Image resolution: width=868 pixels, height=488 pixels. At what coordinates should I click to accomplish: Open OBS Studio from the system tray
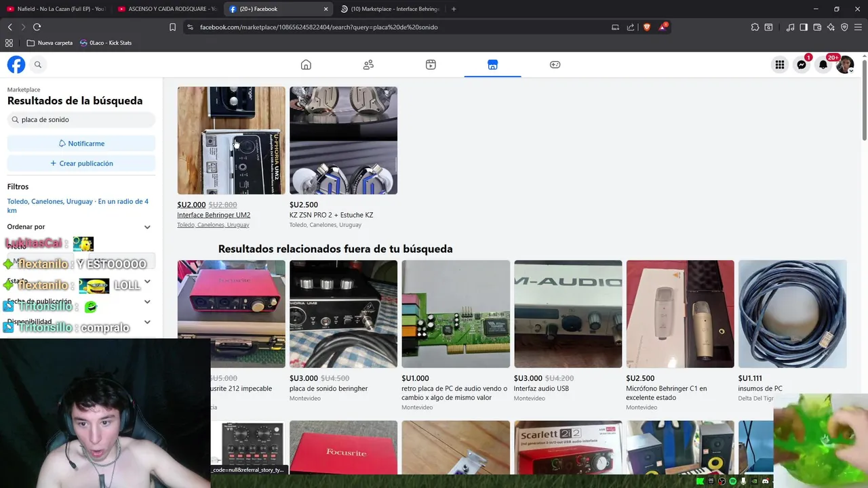[x=722, y=481]
